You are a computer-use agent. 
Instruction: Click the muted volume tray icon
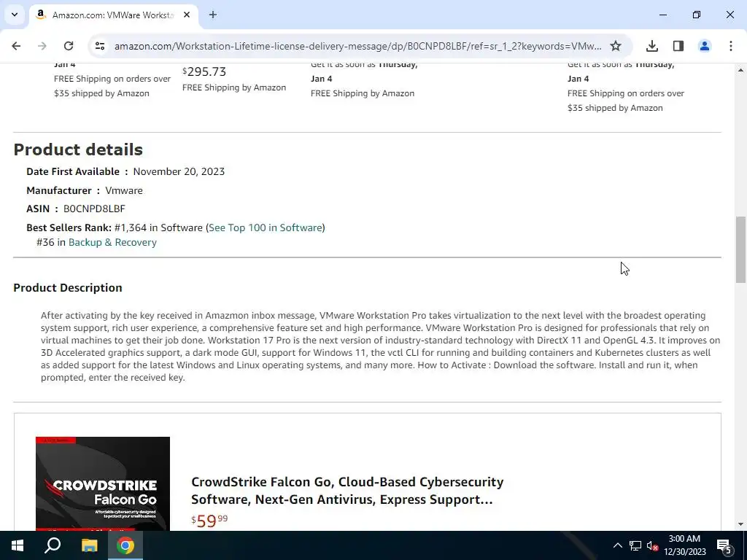tap(652, 545)
